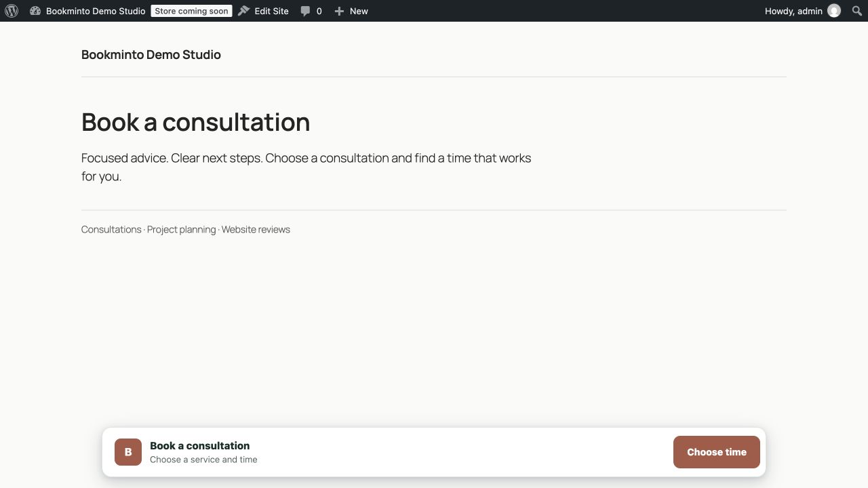Click the Choose a service and time subtitle

pyautogui.click(x=203, y=460)
